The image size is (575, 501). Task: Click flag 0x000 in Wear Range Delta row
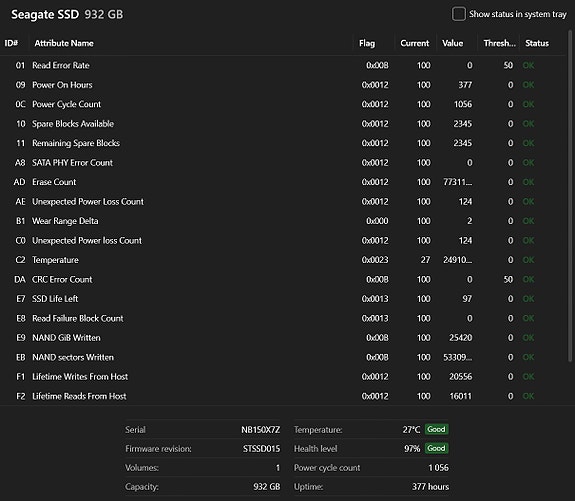pos(377,221)
